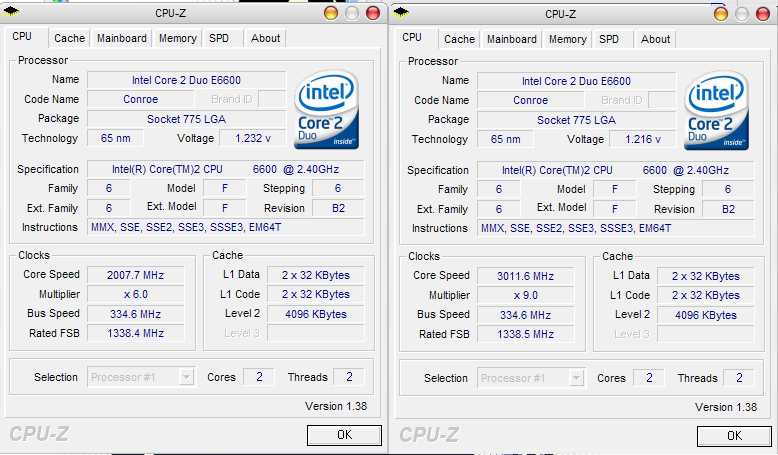Image resolution: width=778 pixels, height=455 pixels.
Task: Click Instructions list in left window
Action: point(226,227)
